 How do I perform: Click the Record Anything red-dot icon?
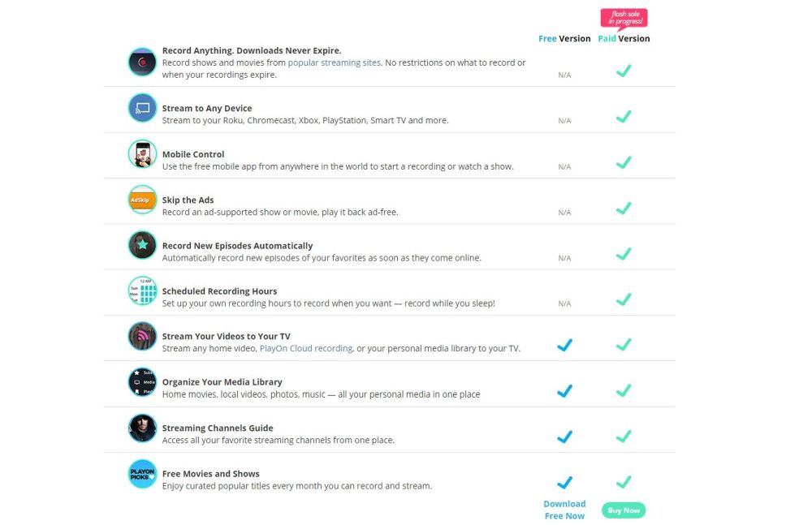pyautogui.click(x=142, y=62)
